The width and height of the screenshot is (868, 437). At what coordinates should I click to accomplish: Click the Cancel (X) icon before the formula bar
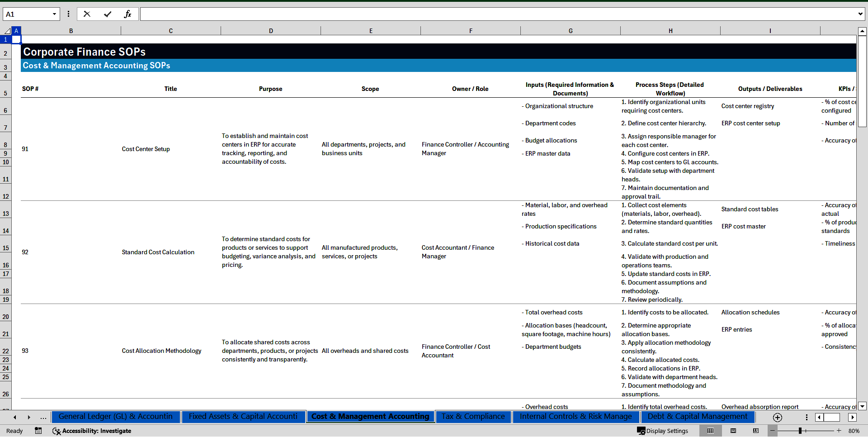(x=87, y=14)
